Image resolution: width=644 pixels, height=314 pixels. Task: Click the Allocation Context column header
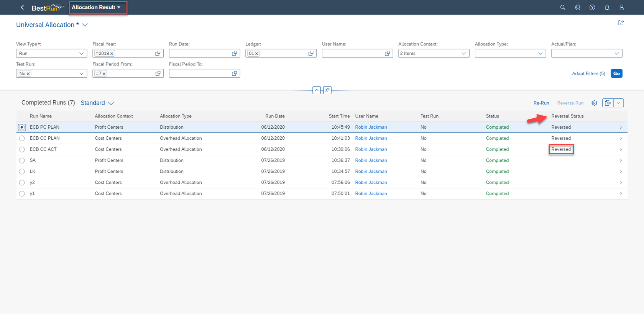point(114,116)
